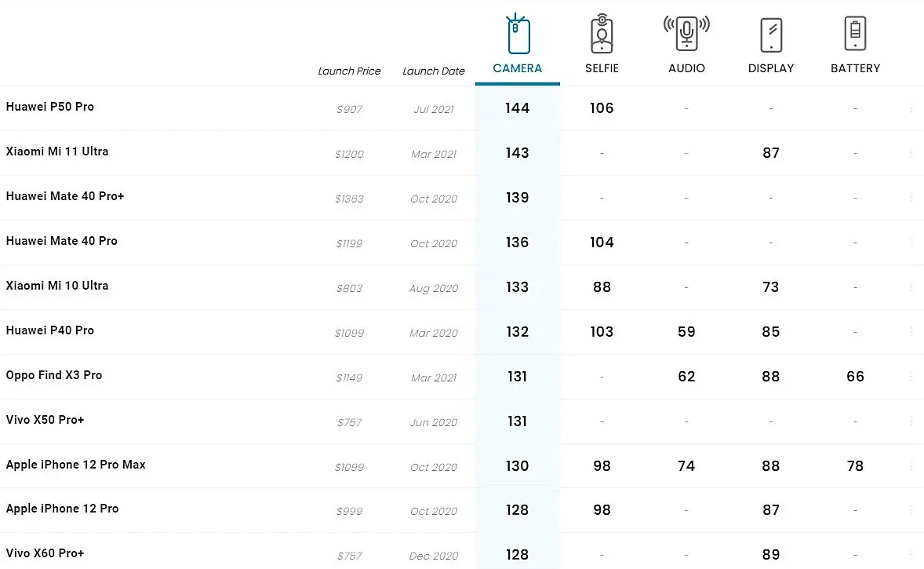Select Huawei Mate 40 Pro+ device name
The height and width of the screenshot is (569, 924).
click(65, 196)
